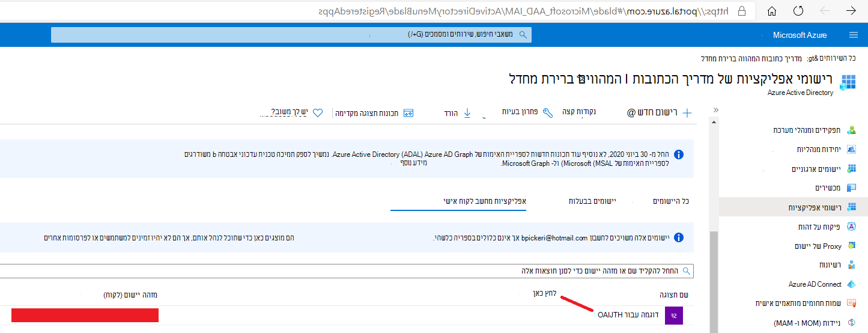The image size is (868, 333).
Task: Switch to כל היישומים tab
Action: point(671,201)
